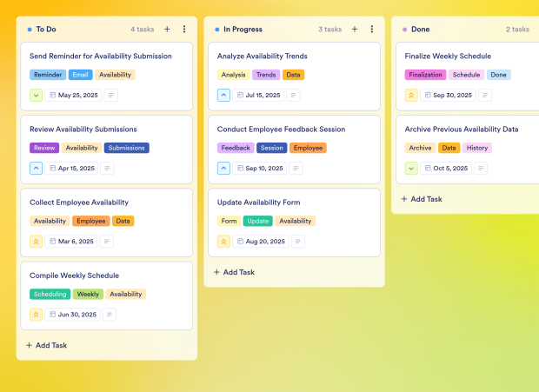This screenshot has width=539, height=392.
Task: Select the green Scheduling tag
Action: 50,294
